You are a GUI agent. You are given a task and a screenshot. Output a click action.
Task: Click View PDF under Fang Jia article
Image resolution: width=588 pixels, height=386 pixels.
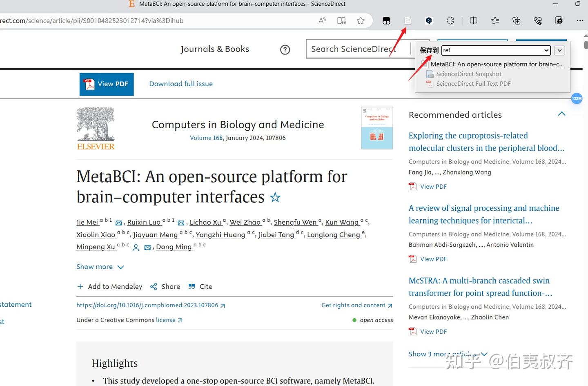click(x=428, y=186)
